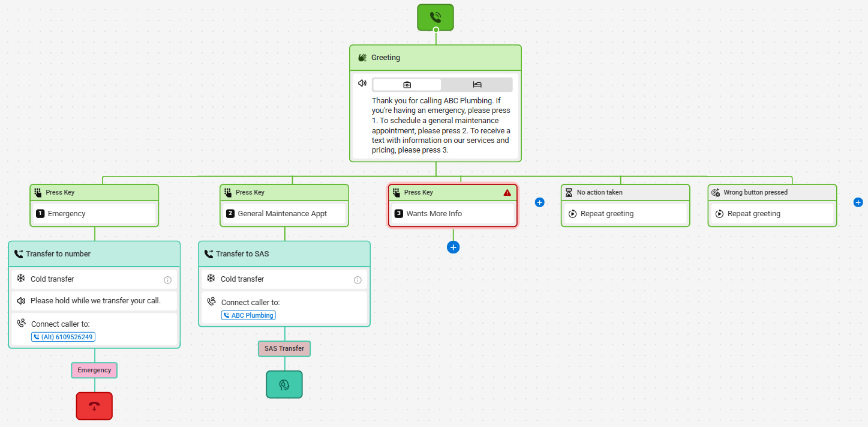This screenshot has width=868, height=427.
Task: Click Repeat greeting under Wrong button pressed
Action: click(772, 213)
